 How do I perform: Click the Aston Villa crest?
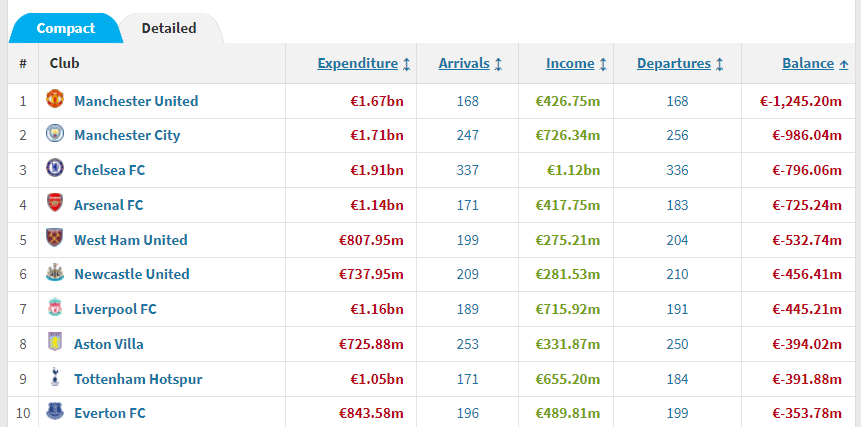point(55,342)
